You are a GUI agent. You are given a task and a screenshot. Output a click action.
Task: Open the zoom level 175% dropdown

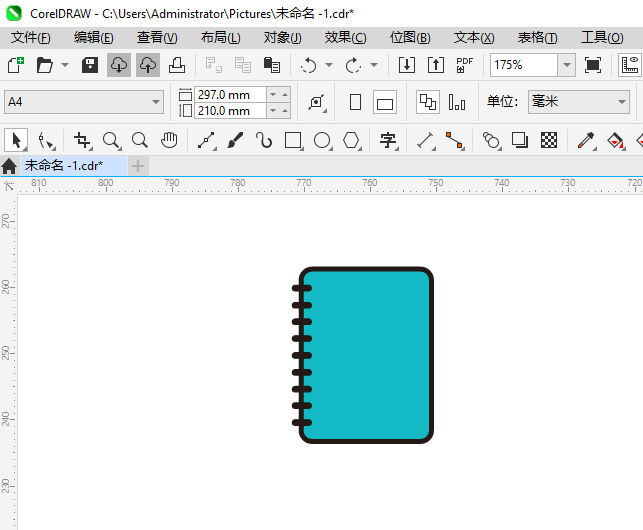pyautogui.click(x=566, y=65)
